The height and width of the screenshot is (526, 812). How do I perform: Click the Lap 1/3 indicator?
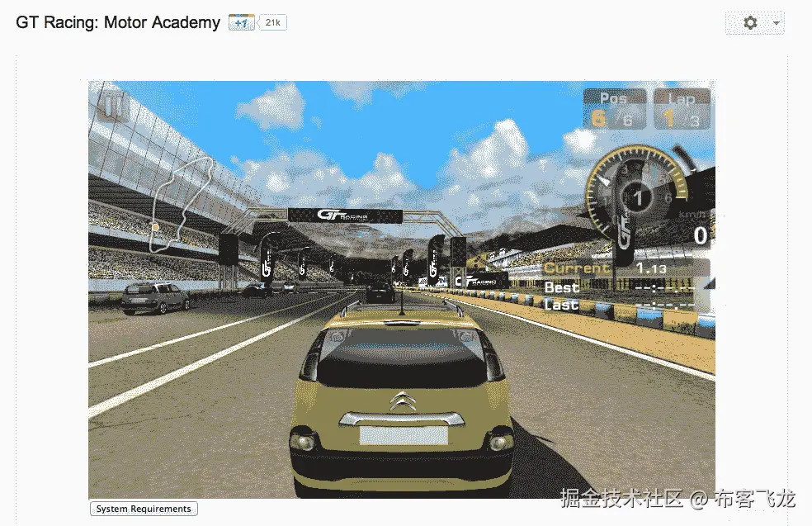coord(681,109)
